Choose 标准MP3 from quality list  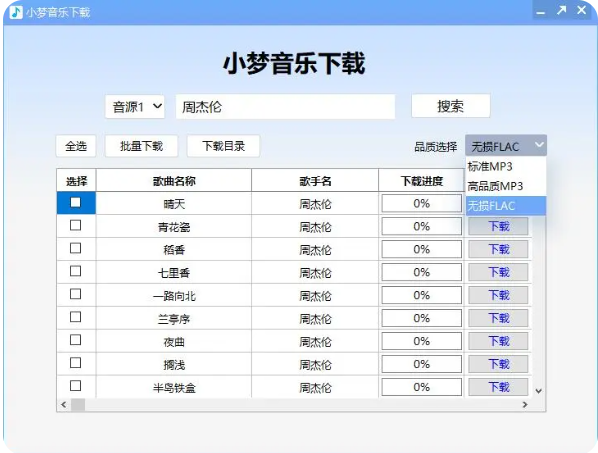click(506, 167)
